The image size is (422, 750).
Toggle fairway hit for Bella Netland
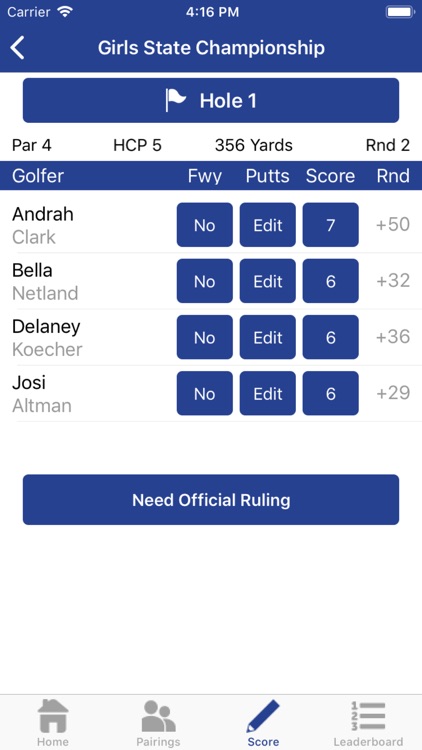205,281
